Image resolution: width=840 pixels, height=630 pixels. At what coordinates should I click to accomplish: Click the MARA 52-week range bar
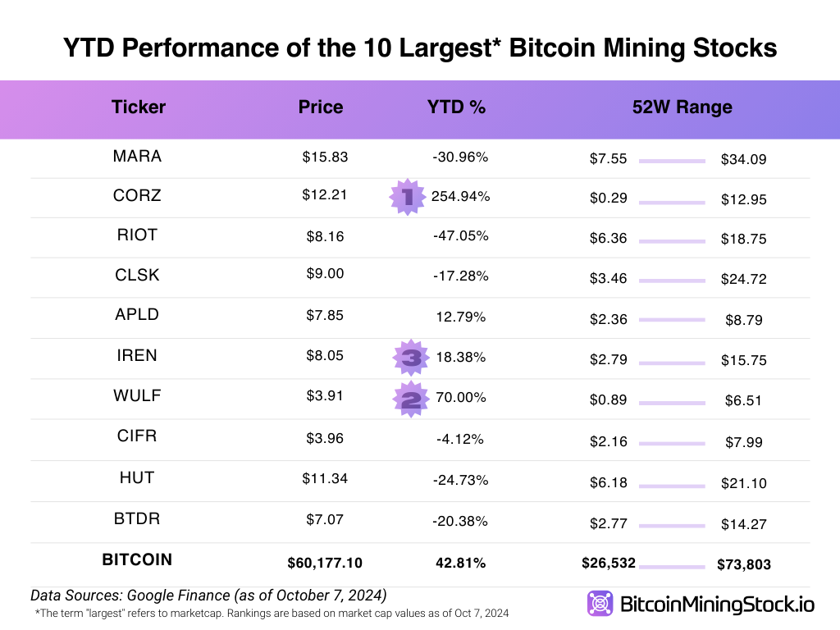point(672,161)
